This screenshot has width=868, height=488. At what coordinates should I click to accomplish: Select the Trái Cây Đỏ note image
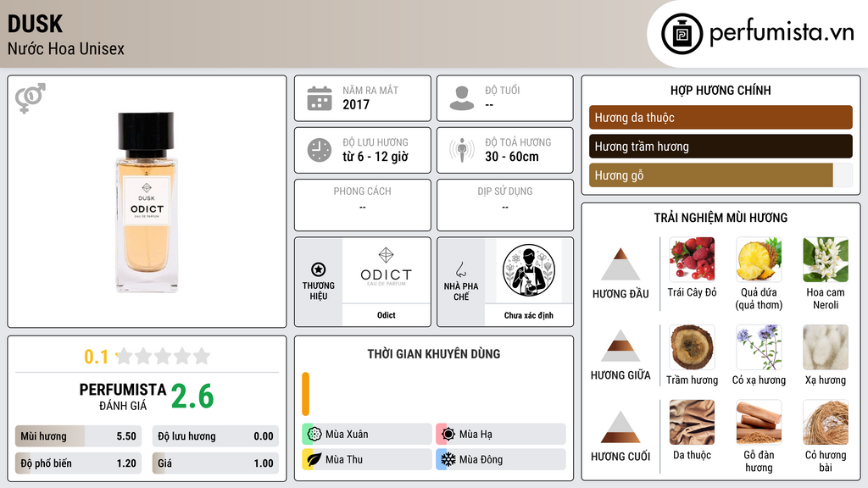point(692,259)
